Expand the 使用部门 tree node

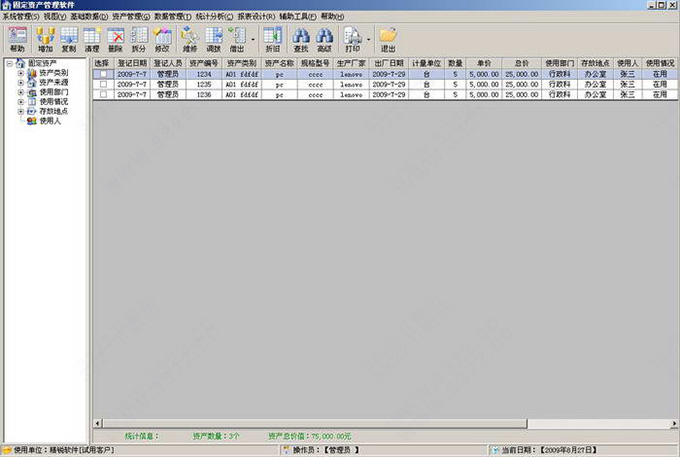[20, 92]
